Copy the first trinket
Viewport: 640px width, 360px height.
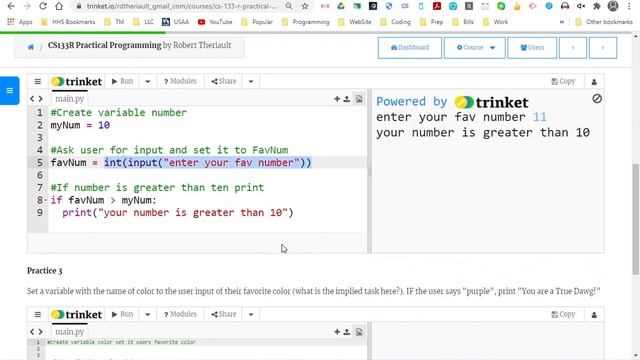point(563,81)
